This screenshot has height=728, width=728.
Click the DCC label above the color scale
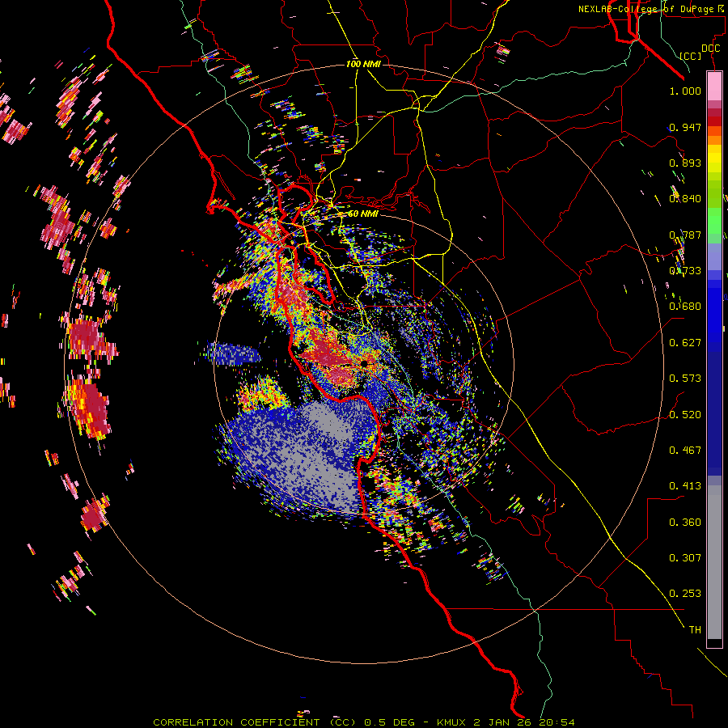[710, 49]
